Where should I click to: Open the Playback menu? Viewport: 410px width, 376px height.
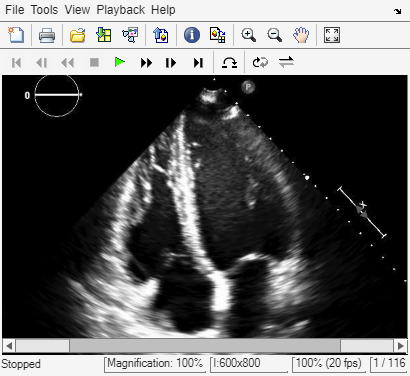pyautogui.click(x=121, y=10)
